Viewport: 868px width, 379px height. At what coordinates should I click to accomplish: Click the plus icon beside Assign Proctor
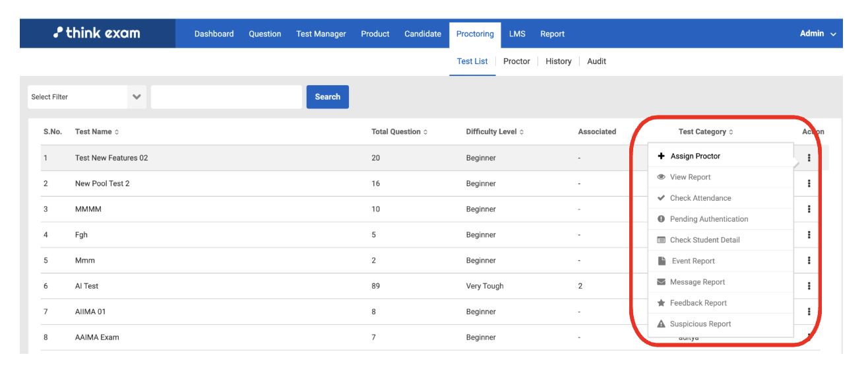tap(662, 156)
